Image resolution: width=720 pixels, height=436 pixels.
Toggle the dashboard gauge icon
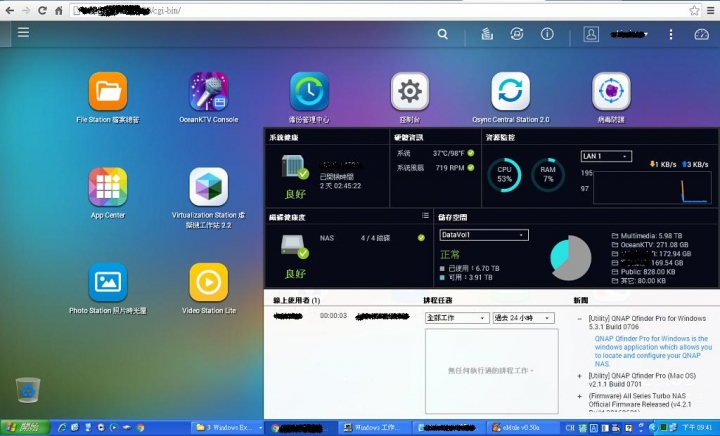(x=701, y=34)
